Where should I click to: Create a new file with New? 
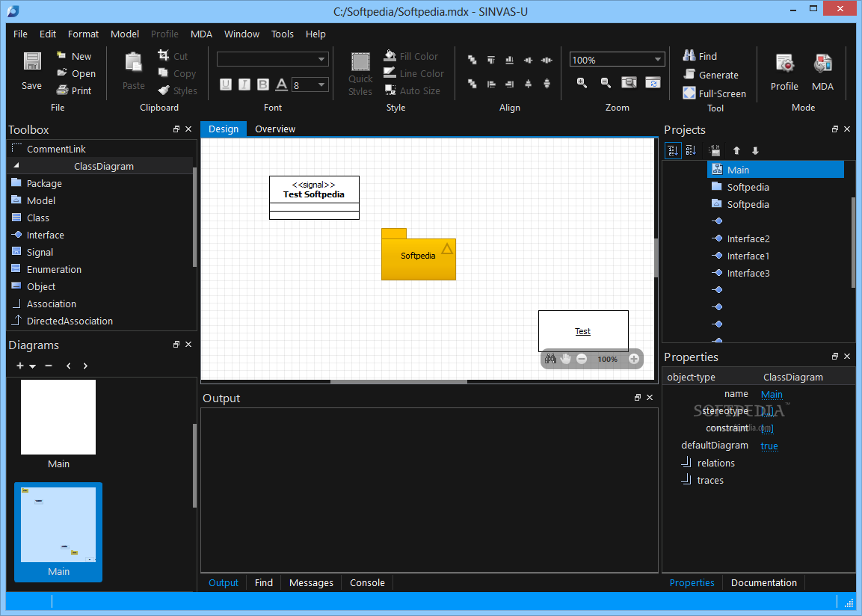(74, 56)
